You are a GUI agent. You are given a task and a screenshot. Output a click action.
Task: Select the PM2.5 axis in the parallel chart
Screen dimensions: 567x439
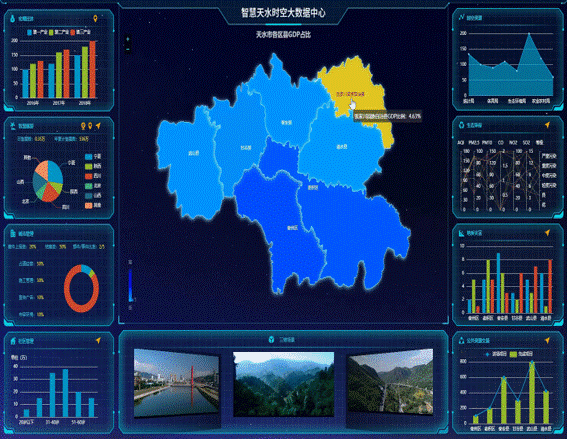474,143
